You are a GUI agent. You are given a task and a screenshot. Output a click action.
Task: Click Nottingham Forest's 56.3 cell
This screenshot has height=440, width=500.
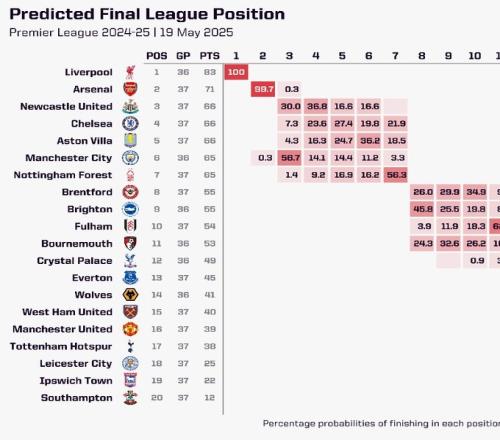coord(396,175)
